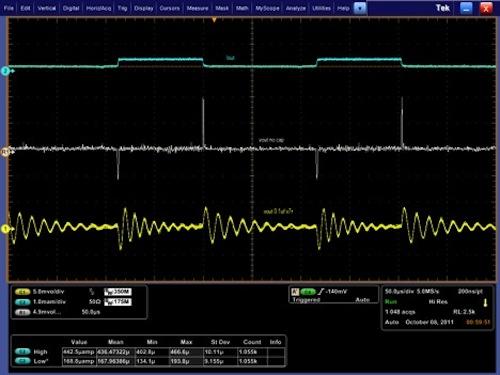Open the MyScope menu

(x=267, y=8)
